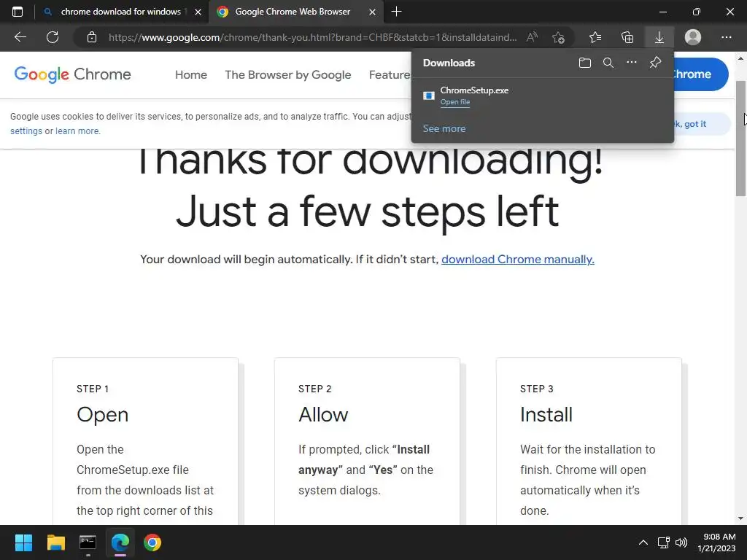This screenshot has height=560, width=747.
Task: Click the vertical scrollbar thumb
Action: click(x=740, y=138)
